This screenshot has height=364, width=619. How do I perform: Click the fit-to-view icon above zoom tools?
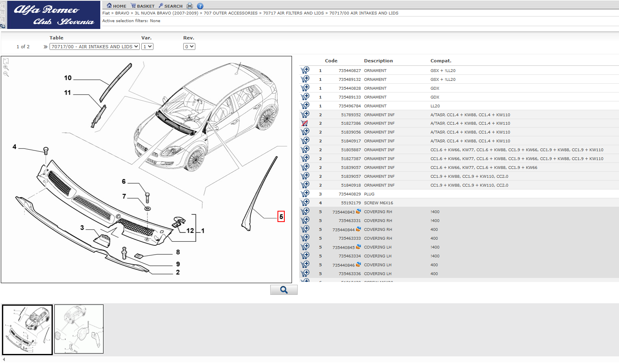[x=6, y=61]
